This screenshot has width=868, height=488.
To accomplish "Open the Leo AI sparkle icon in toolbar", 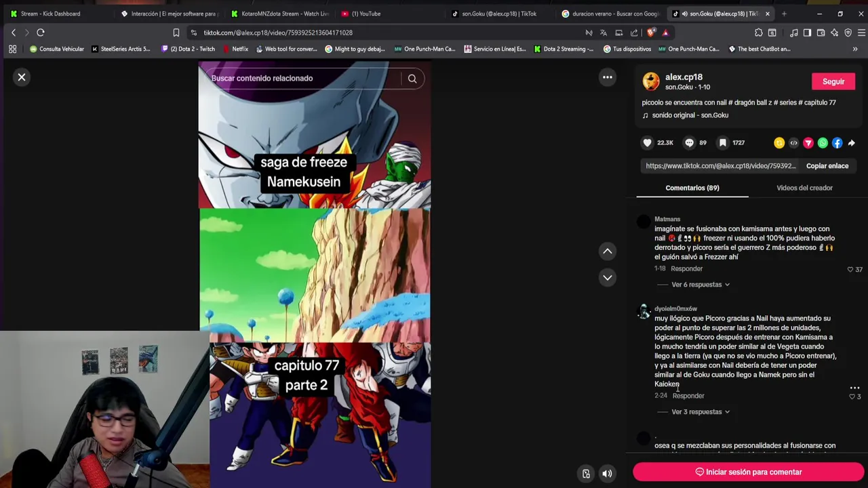I will [834, 33].
